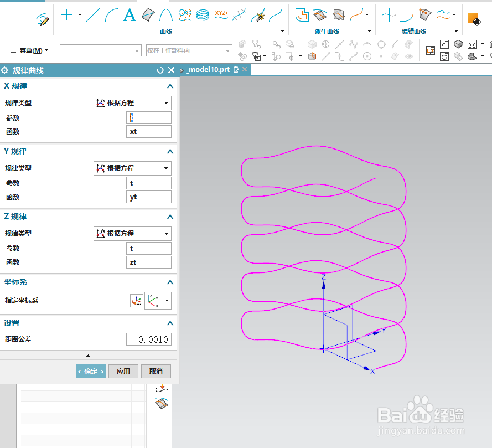The height and width of the screenshot is (448, 492).
Task: Open the Law Curve XYZ= tool
Action: coord(221,15)
